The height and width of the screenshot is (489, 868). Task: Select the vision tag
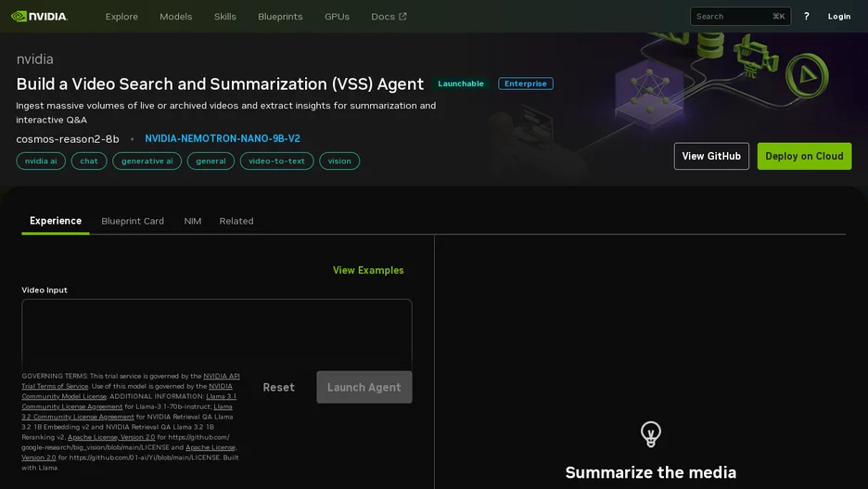(339, 161)
